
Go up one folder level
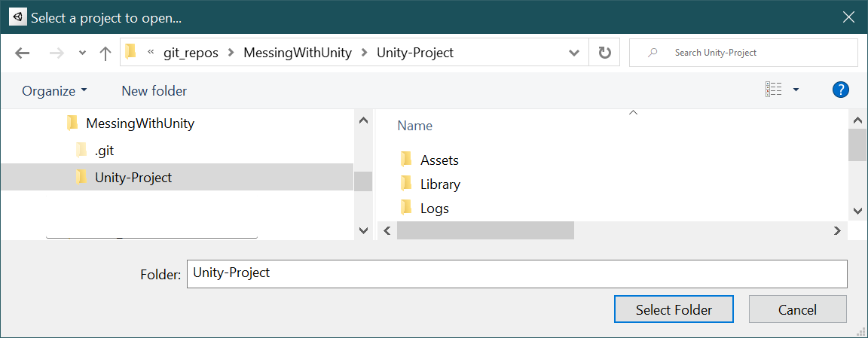[x=105, y=53]
